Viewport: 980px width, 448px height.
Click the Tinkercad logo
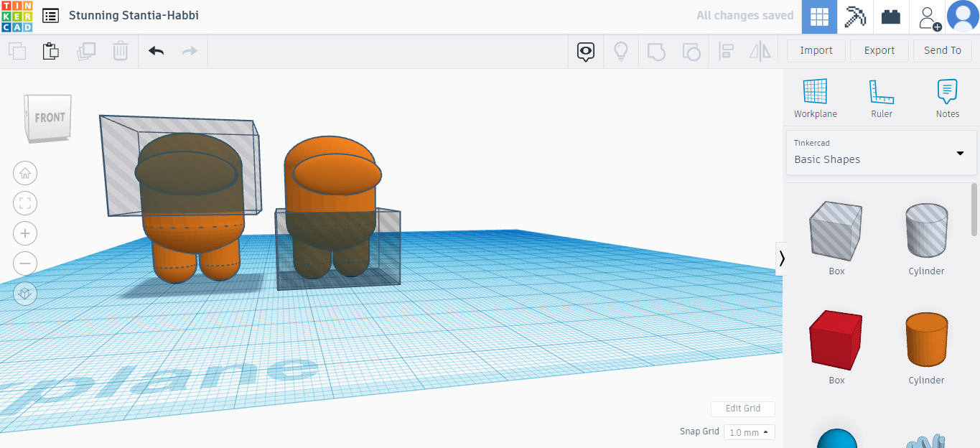(17, 17)
